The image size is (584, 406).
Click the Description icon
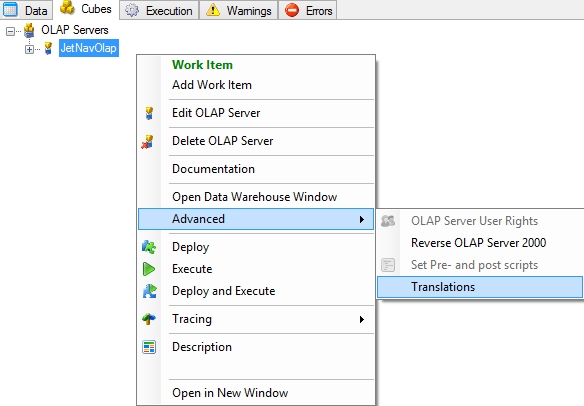pyautogui.click(x=149, y=347)
